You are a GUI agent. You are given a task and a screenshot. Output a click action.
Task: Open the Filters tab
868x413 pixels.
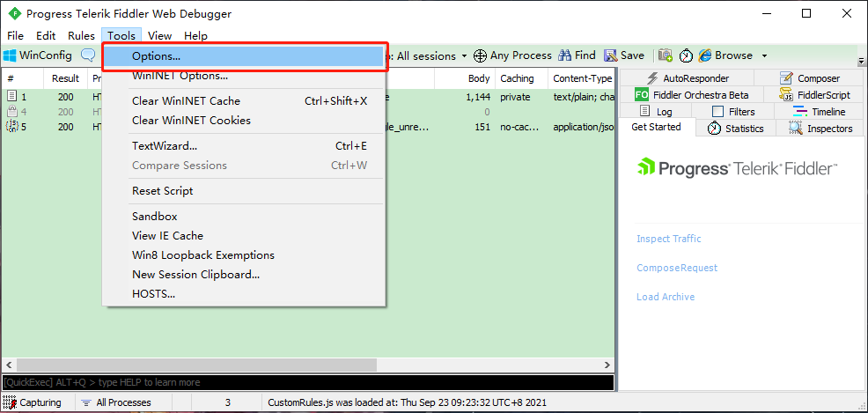(733, 111)
